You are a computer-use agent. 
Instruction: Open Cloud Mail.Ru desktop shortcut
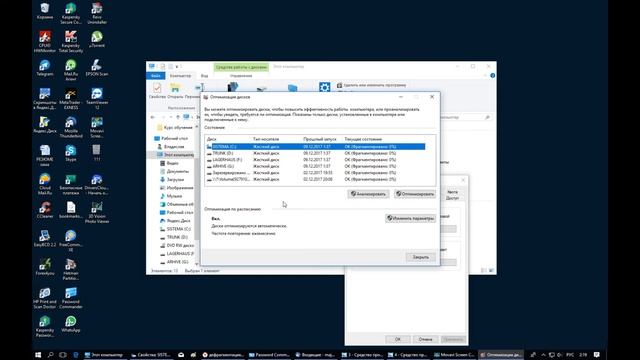(45, 184)
